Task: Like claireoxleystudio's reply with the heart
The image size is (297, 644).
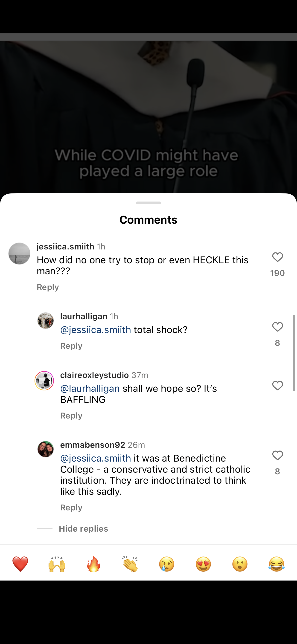Action: pos(277,386)
